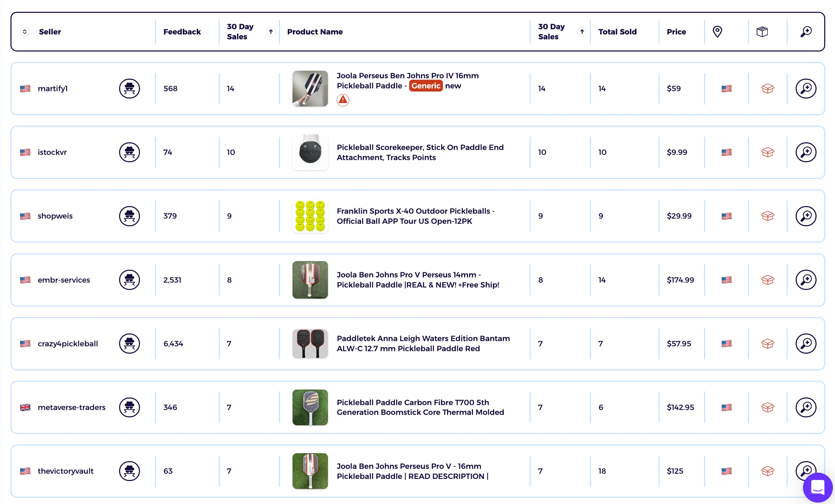
Task: Open magnifier search for shopweis row
Action: [806, 216]
